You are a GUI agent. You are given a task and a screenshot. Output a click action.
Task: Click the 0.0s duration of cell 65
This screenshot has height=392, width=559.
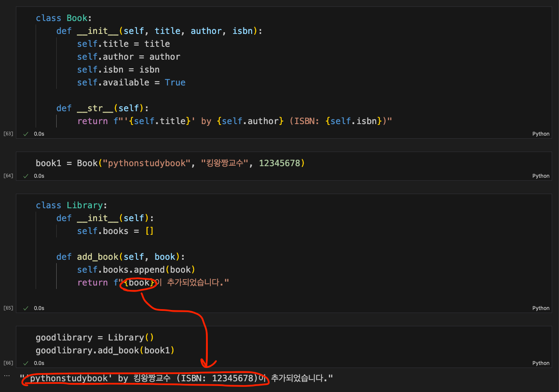39,308
